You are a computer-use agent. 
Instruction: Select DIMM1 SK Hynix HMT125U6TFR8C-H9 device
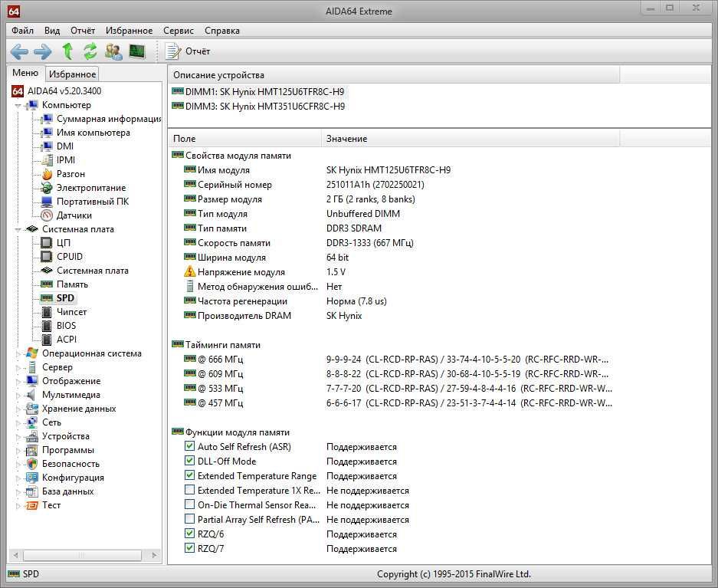258,91
